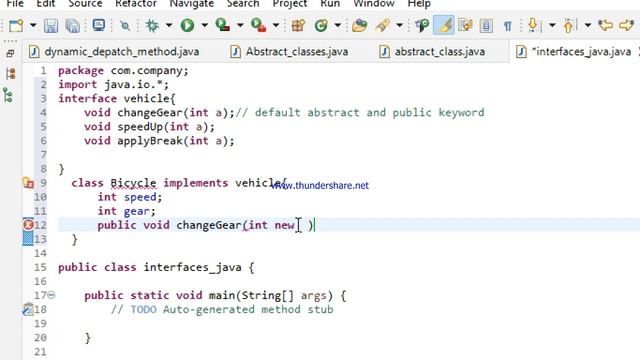Click the New wizard toolbar icon
This screenshot has width=640, height=360.
click(16, 26)
